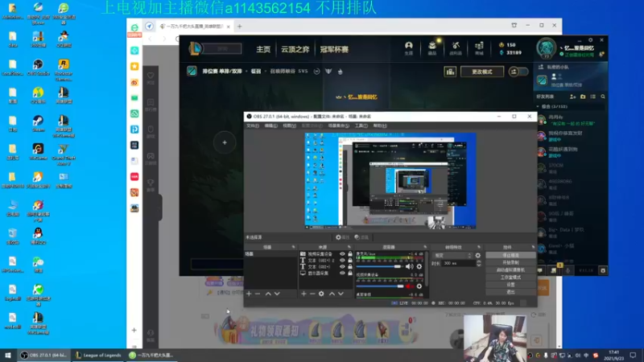The height and width of the screenshot is (362, 644).
Task: Pop out OBS controls dock icon
Action: coord(533,247)
